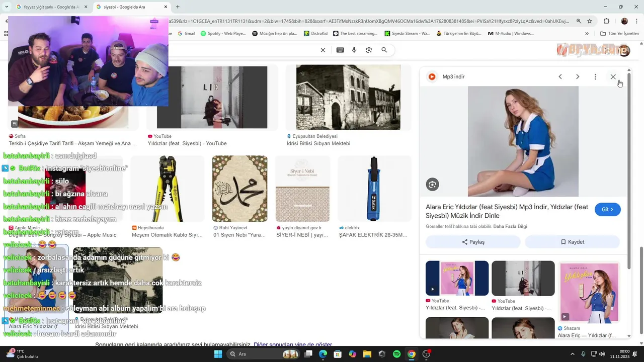Image resolution: width=644 pixels, height=362 pixels.
Task: Open Spotify from the taskbar
Action: point(396,354)
